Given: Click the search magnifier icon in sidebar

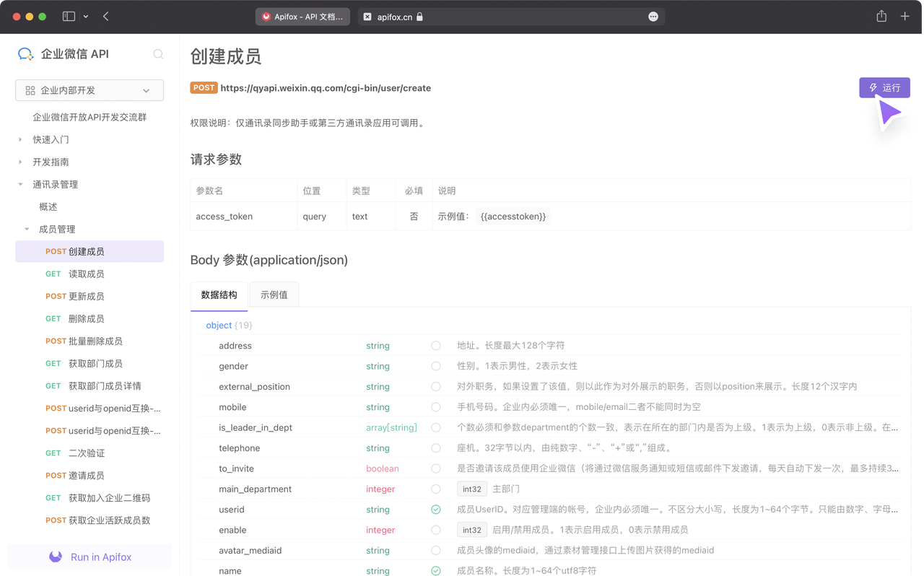Looking at the screenshot, I should pyautogui.click(x=158, y=54).
